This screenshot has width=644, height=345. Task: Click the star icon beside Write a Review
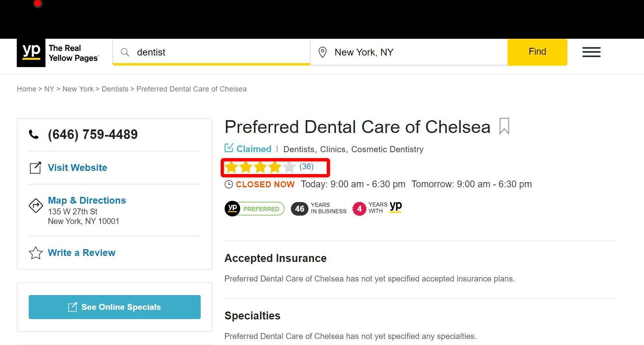tap(36, 253)
